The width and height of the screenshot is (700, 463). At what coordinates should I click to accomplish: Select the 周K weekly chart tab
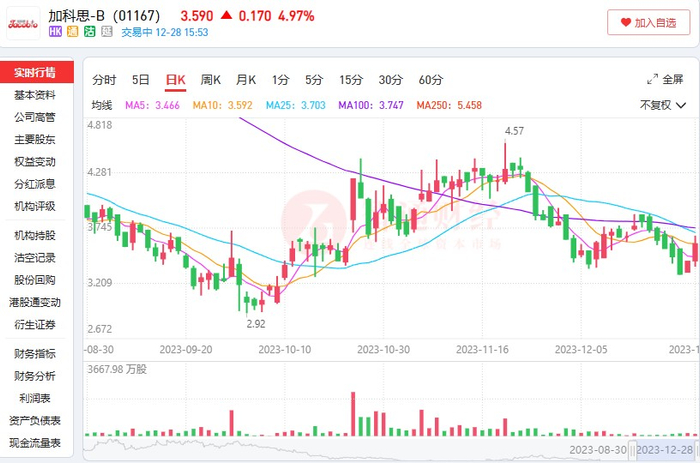[210, 80]
